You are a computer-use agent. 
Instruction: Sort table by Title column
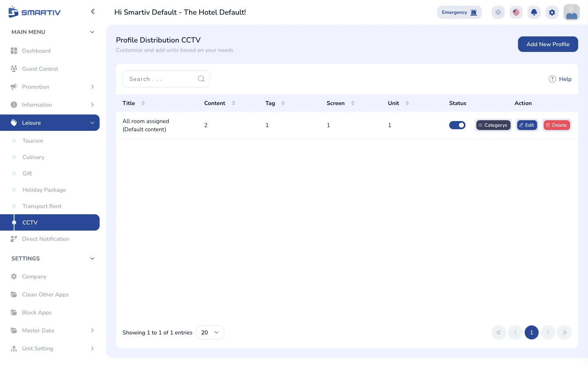point(143,103)
